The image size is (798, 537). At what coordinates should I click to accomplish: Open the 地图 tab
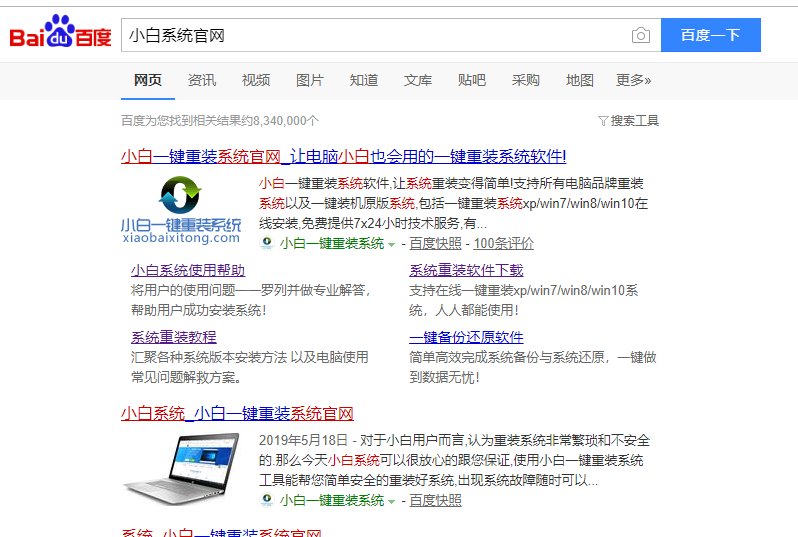[579, 80]
